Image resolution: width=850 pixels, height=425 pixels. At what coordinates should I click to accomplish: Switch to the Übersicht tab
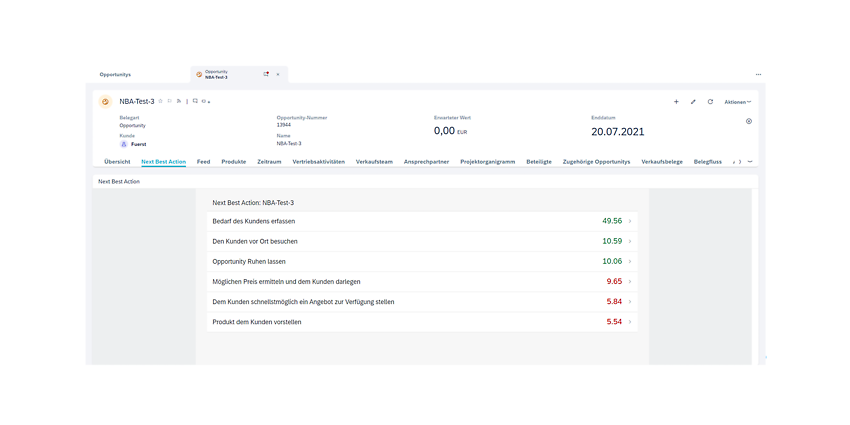pyautogui.click(x=117, y=162)
